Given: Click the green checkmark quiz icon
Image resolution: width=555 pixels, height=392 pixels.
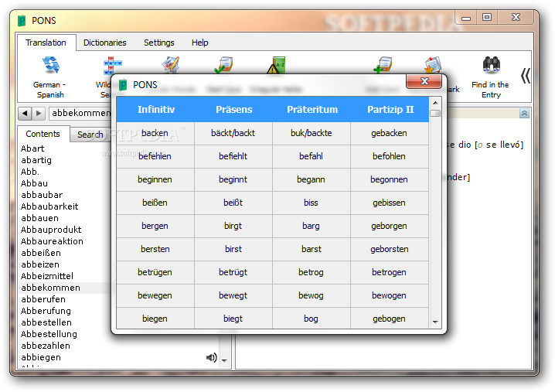Looking at the screenshot, I should coord(223,65).
